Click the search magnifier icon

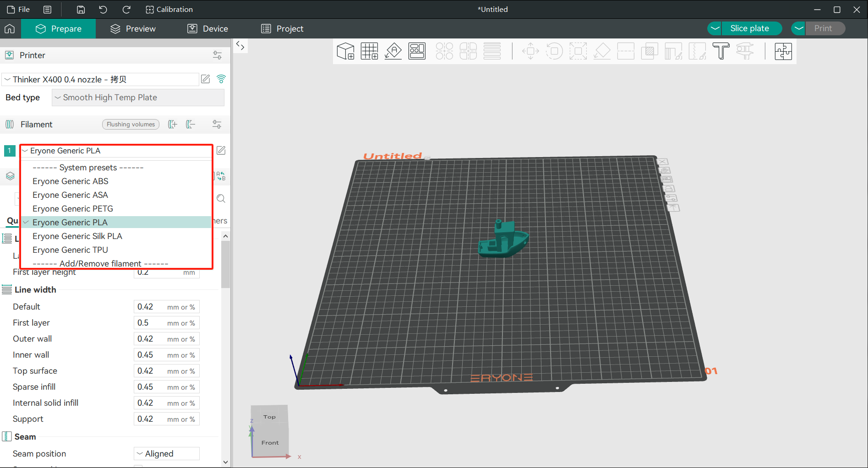pyautogui.click(x=221, y=199)
